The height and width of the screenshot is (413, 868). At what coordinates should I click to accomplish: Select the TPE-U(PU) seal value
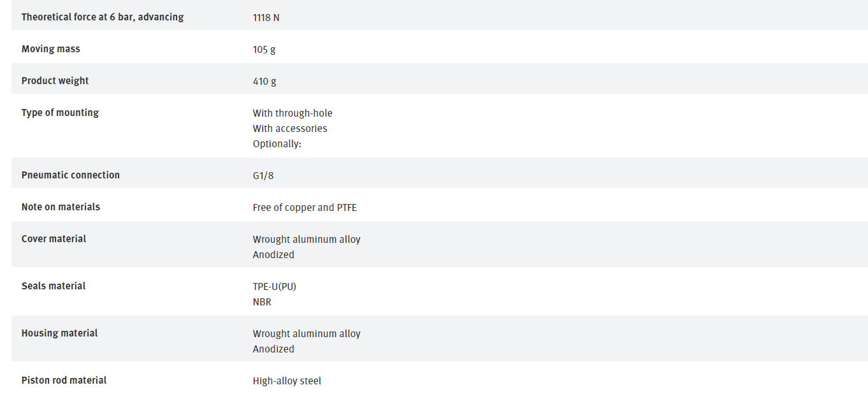(275, 287)
